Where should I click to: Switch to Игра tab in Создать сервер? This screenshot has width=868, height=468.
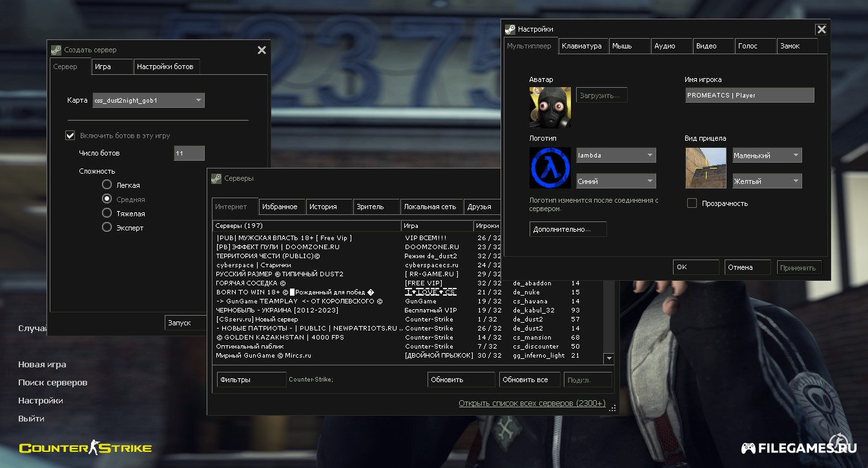point(111,66)
